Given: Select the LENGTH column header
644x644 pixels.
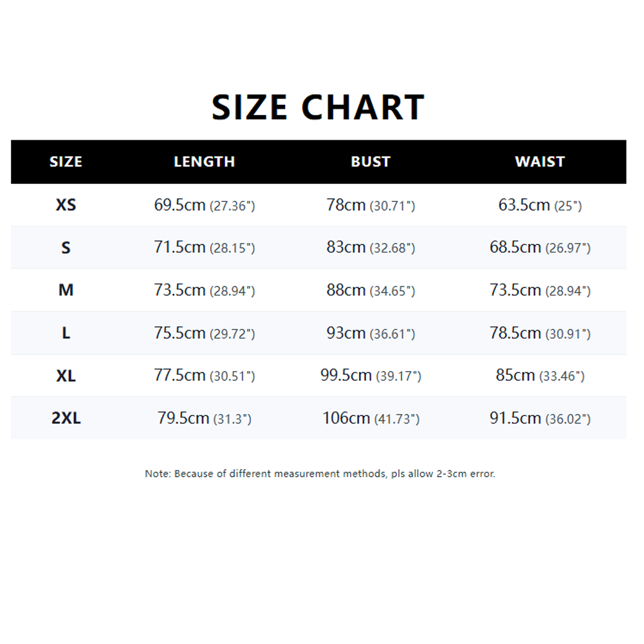Looking at the screenshot, I should 205,162.
